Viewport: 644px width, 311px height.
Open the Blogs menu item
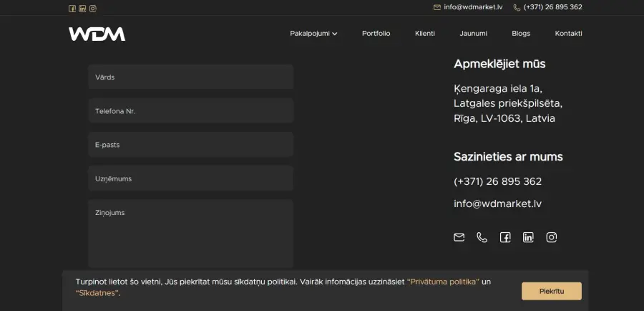pyautogui.click(x=521, y=34)
